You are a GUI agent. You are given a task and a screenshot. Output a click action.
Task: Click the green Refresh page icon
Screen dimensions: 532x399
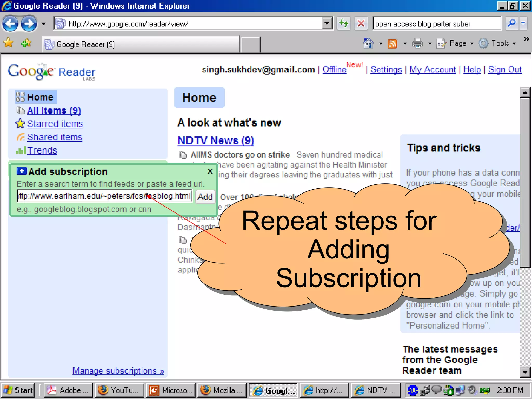coord(344,24)
